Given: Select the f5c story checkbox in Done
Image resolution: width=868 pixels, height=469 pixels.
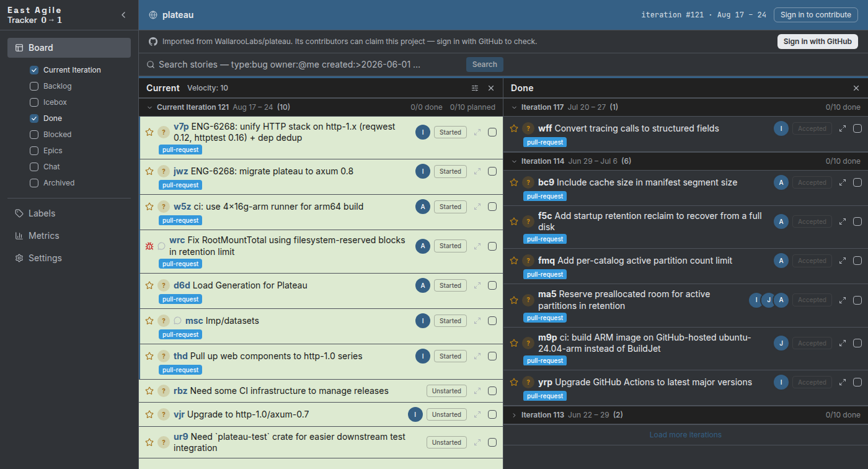Looking at the screenshot, I should tap(857, 221).
